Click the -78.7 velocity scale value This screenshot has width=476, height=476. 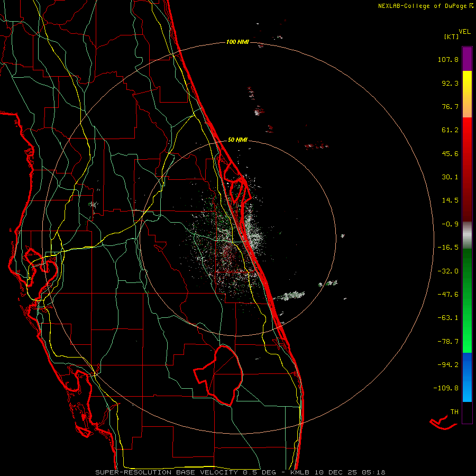[x=448, y=342]
